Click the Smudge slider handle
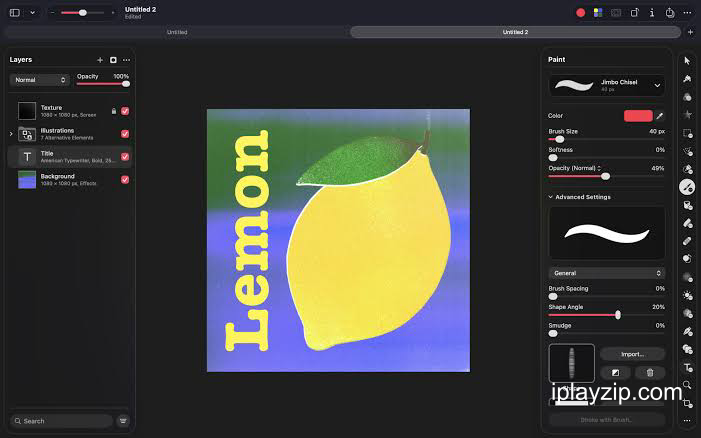Viewport: 701px width, 438px height. 553,333
